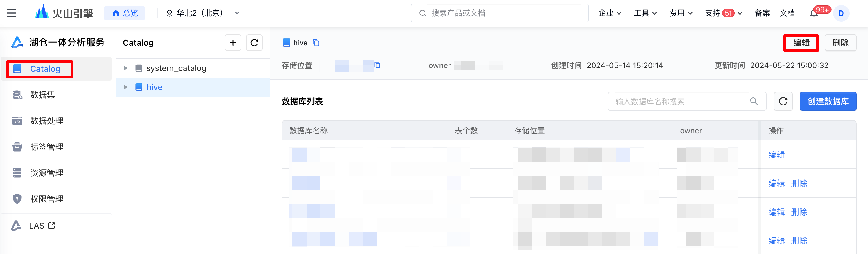The image size is (868, 254).
Task: Copy the hive catalog name
Action: (x=316, y=43)
